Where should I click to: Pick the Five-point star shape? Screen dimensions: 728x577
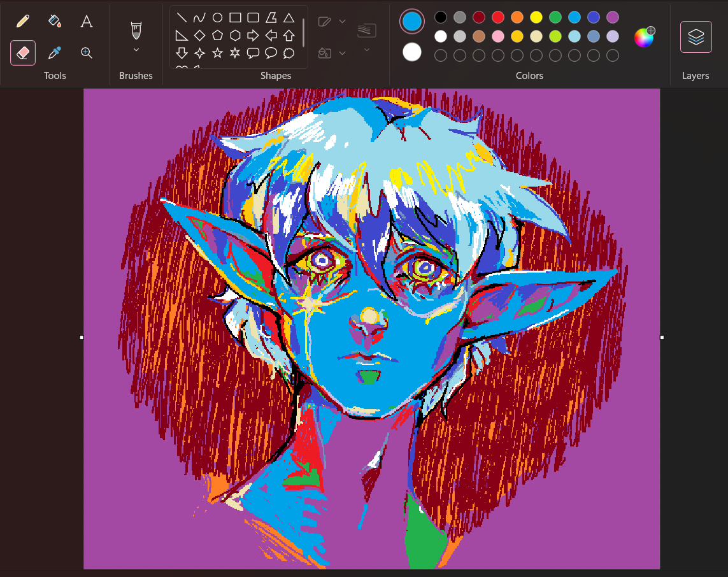[x=217, y=53]
